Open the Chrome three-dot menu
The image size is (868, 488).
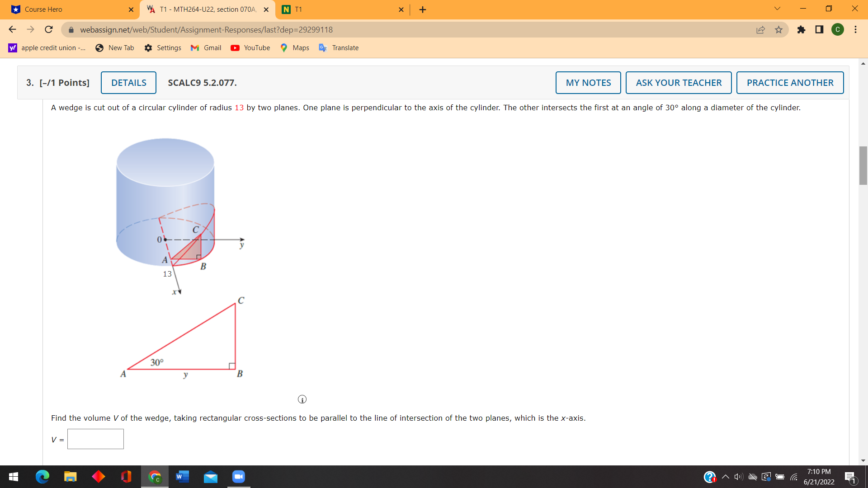click(x=855, y=30)
